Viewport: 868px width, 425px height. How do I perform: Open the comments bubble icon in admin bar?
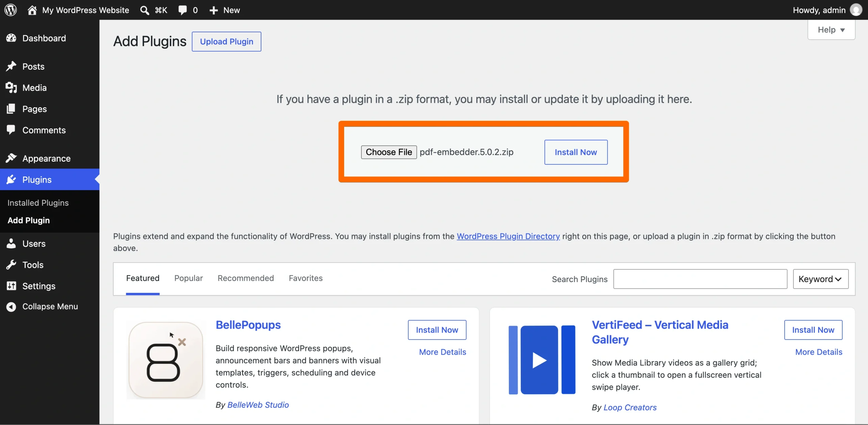coord(183,10)
